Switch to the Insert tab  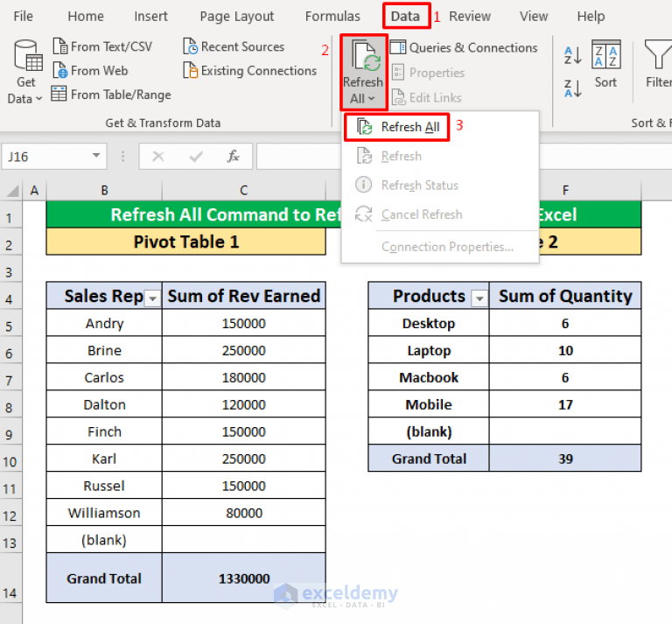[x=150, y=17]
